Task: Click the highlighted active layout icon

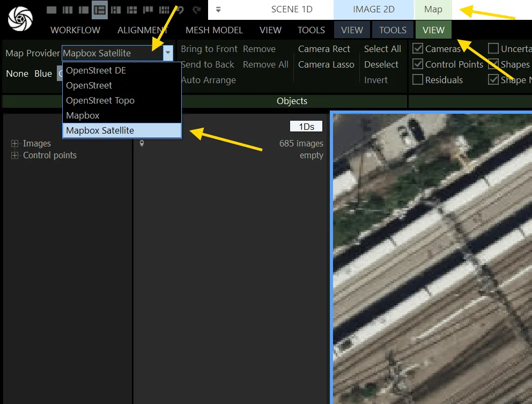Action: coord(100,10)
